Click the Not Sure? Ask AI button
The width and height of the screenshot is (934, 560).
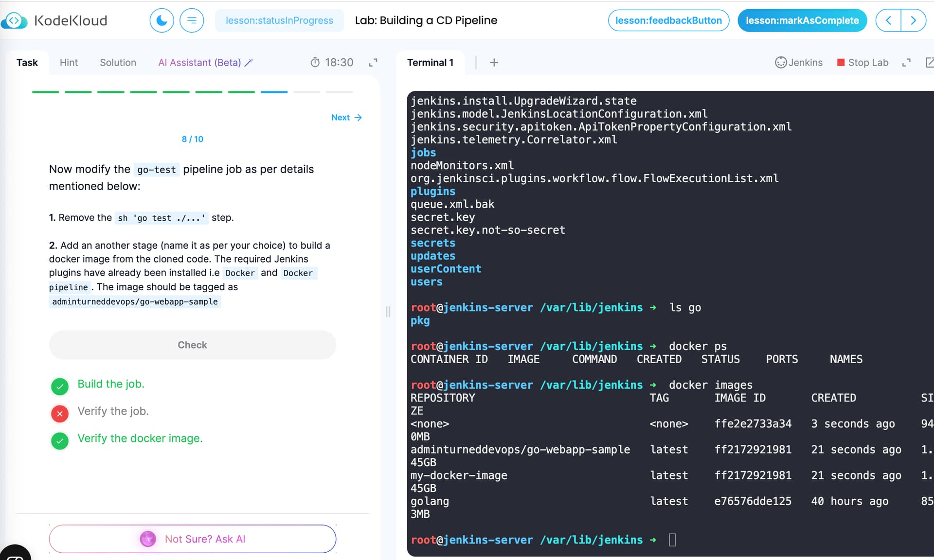click(192, 539)
